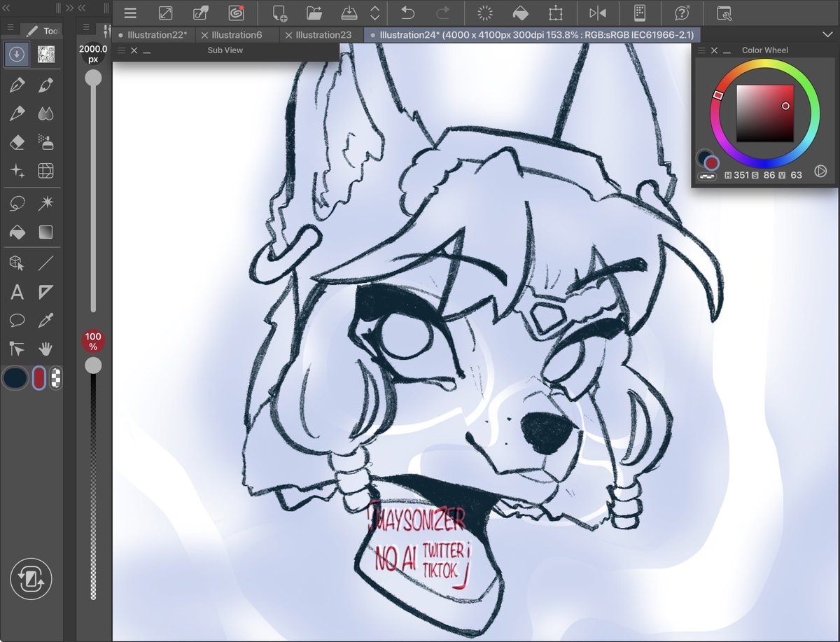Click the brush size slider handle

point(93,78)
